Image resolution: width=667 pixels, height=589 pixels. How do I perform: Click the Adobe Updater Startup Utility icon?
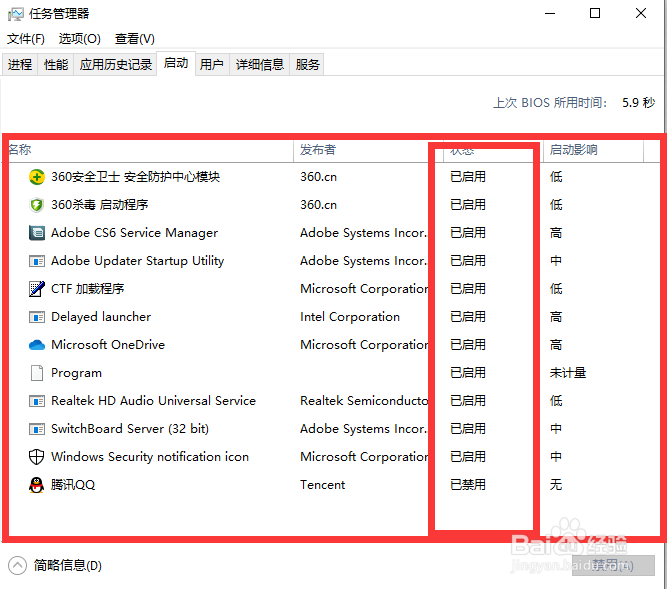(37, 261)
